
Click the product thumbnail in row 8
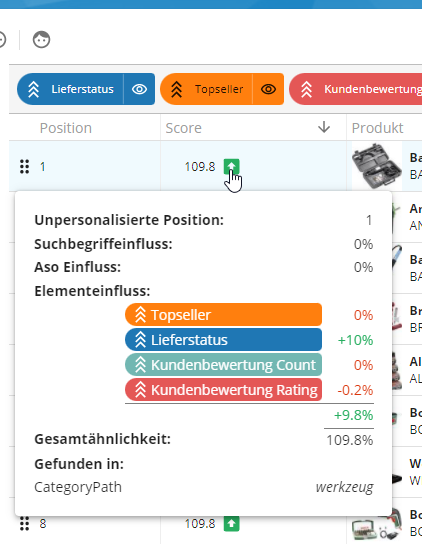(377, 526)
